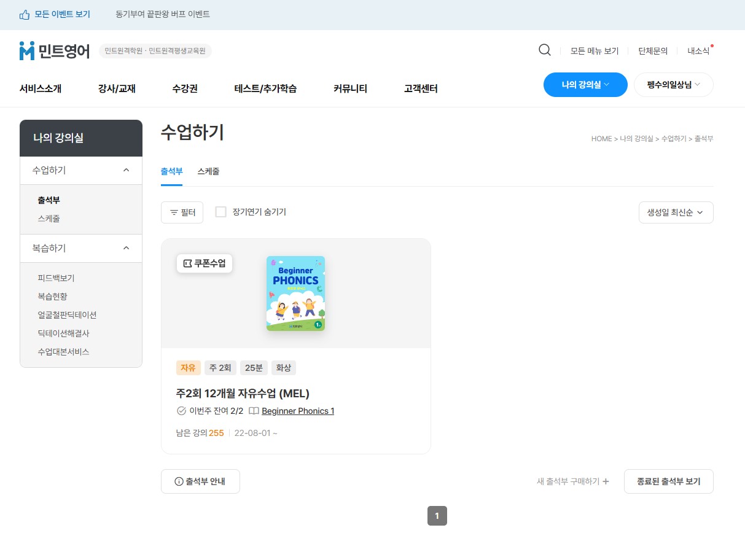
Task: Collapse the 복습하기 sidebar section
Action: pyautogui.click(x=126, y=248)
